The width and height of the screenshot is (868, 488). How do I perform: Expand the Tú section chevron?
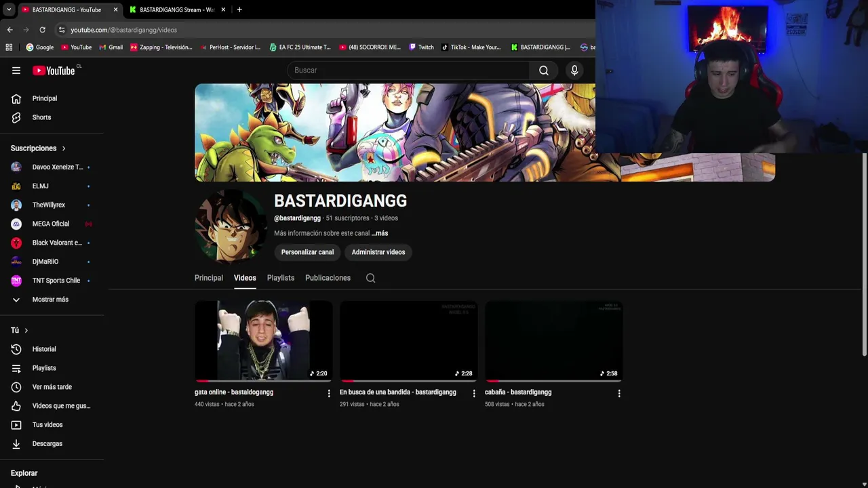[26, 330]
